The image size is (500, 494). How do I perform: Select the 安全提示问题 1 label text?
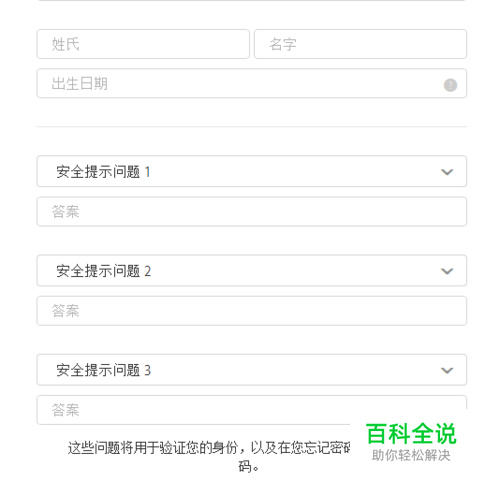(x=103, y=172)
